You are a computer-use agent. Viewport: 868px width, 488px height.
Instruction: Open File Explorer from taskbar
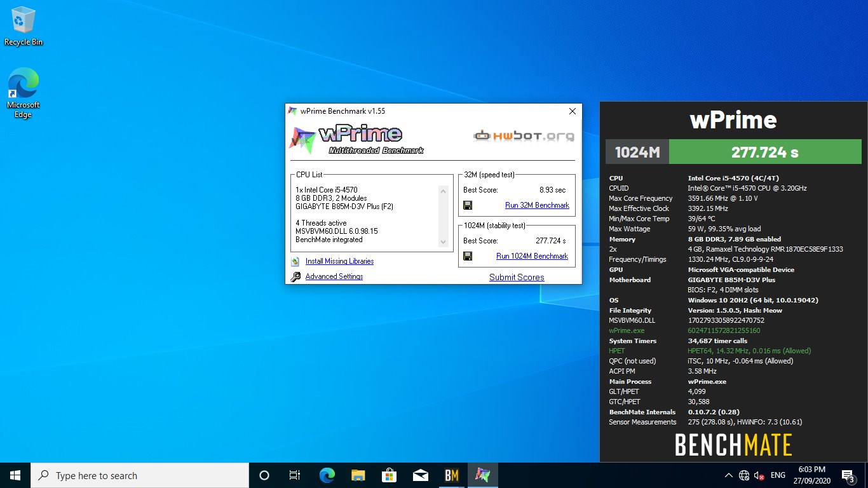point(358,475)
